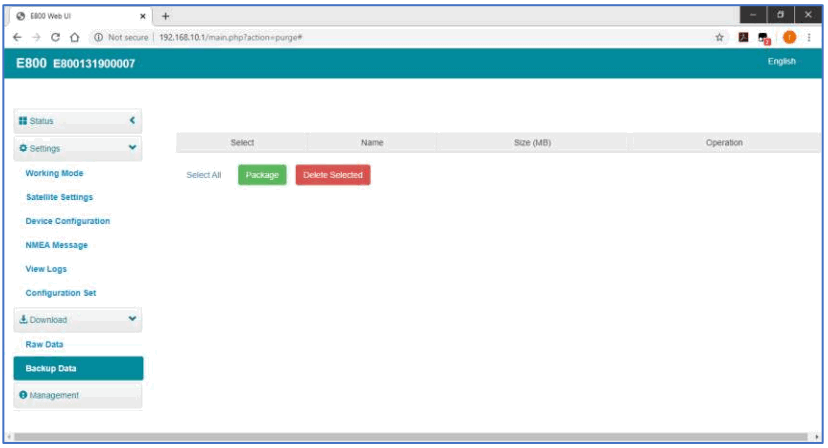
Task: Open a new browser tab
Action: click(165, 16)
